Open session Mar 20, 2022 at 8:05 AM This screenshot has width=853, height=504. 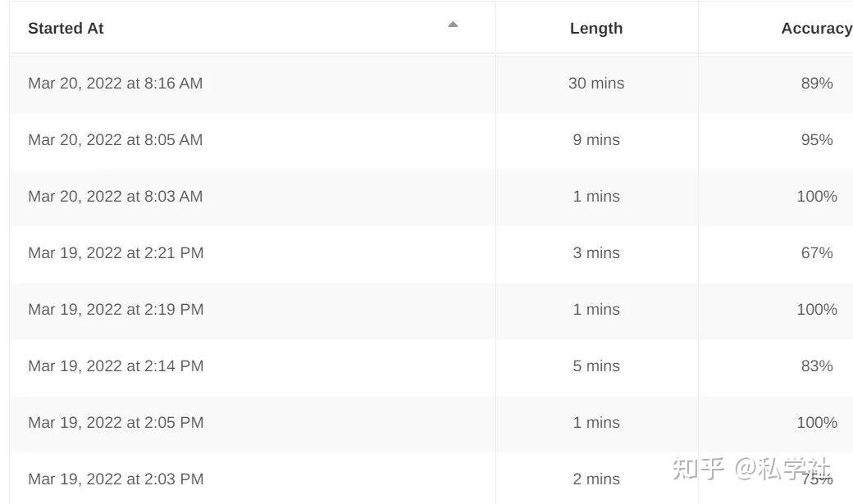[115, 139]
